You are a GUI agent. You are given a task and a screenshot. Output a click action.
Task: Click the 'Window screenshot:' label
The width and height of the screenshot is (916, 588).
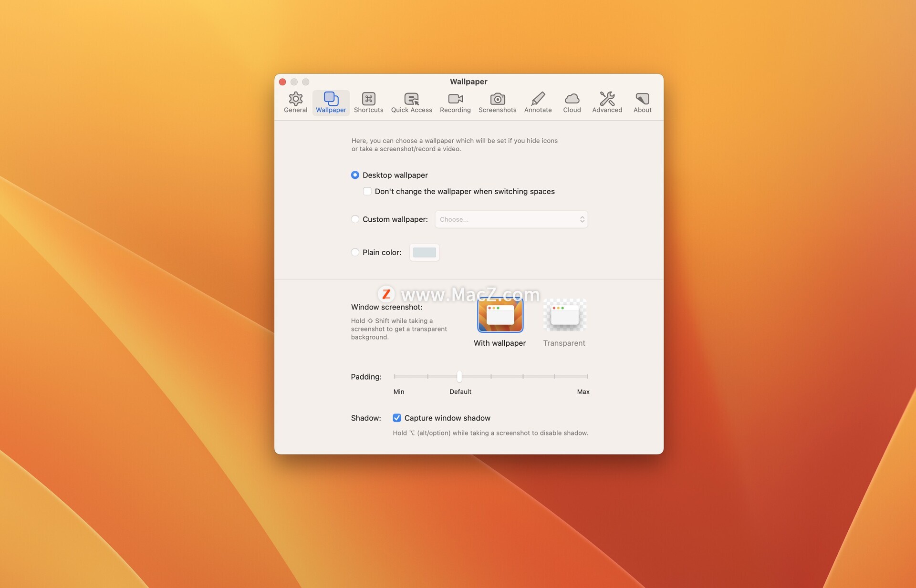point(386,307)
